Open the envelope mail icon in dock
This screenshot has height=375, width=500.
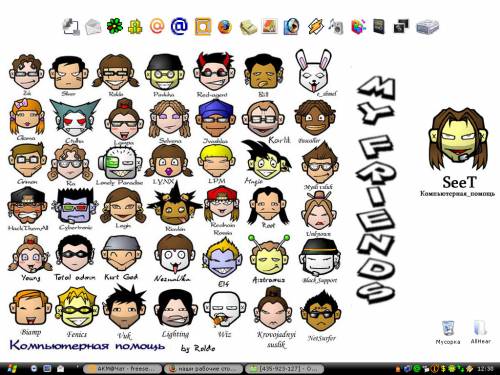click(93, 27)
